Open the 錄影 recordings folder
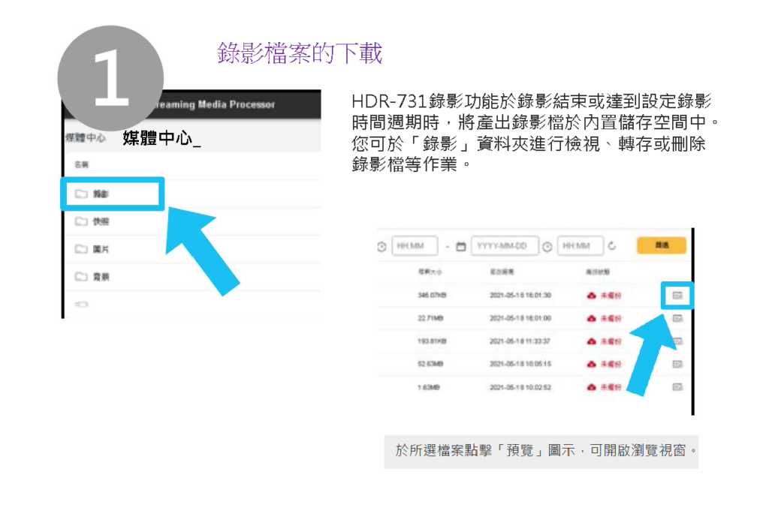 (x=101, y=194)
